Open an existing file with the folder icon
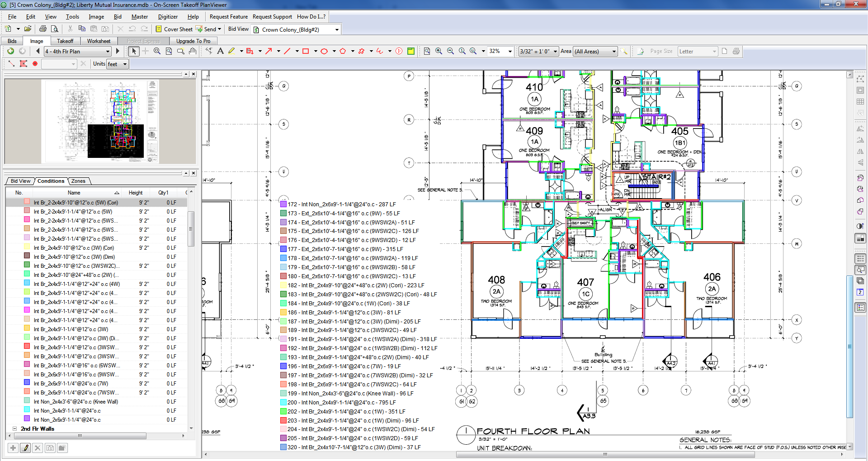Viewport: 868px width, 461px height. [x=28, y=29]
